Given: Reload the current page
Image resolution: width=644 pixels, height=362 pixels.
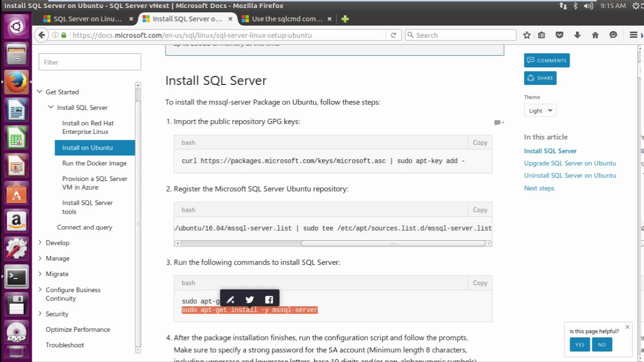Looking at the screenshot, I should (x=393, y=35).
